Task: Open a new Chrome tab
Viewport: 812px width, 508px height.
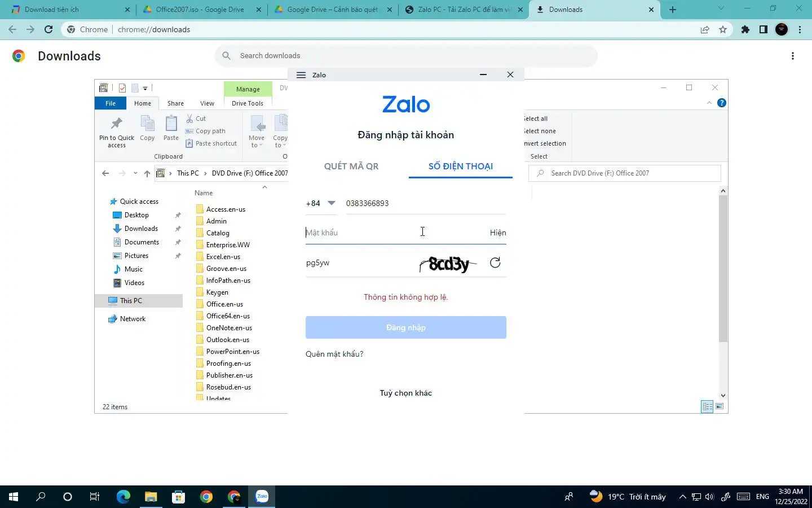Action: pyautogui.click(x=673, y=10)
